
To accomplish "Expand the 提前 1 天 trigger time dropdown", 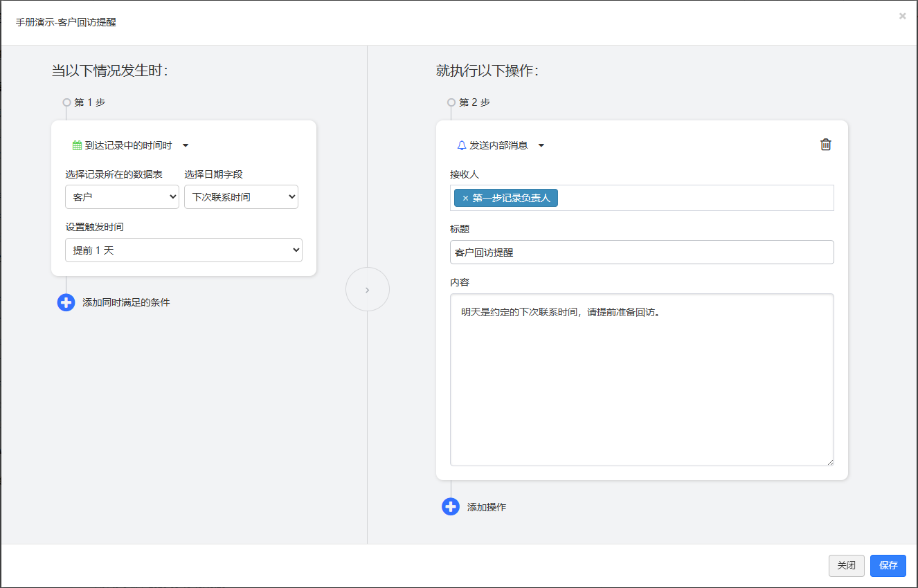I will tap(183, 250).
